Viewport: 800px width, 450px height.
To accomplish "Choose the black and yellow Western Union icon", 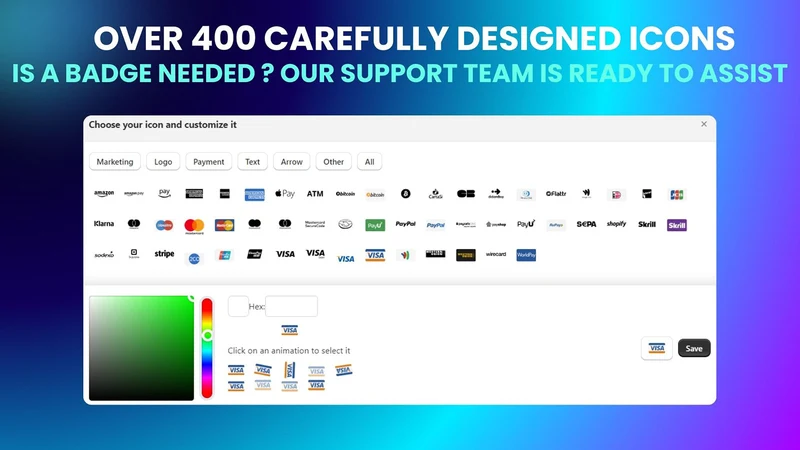I will (465, 255).
